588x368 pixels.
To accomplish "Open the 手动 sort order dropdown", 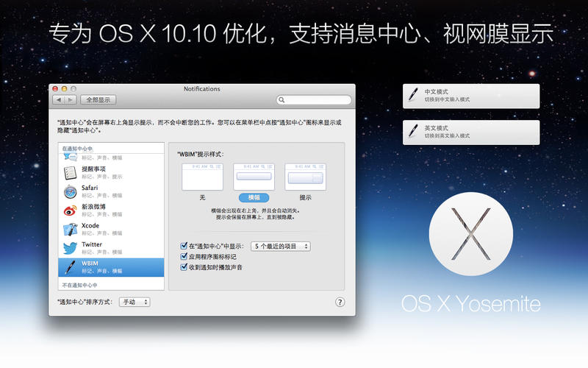I will 135,302.
